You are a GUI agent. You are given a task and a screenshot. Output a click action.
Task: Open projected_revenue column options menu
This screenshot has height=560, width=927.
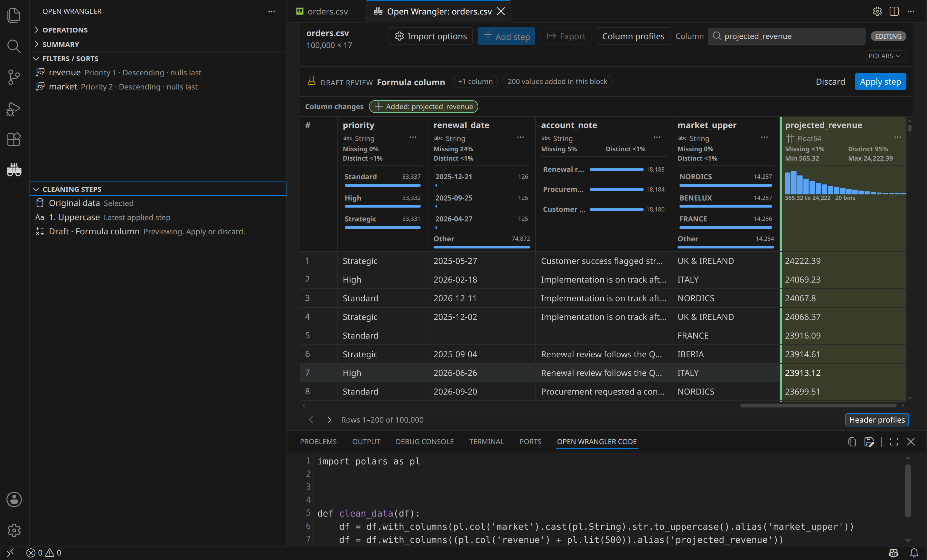[898, 137]
